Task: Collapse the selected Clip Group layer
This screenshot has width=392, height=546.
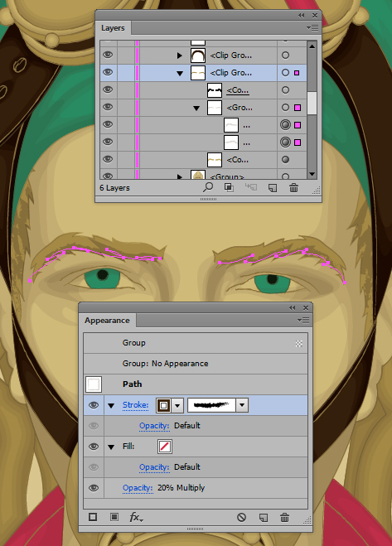Action: (x=180, y=73)
